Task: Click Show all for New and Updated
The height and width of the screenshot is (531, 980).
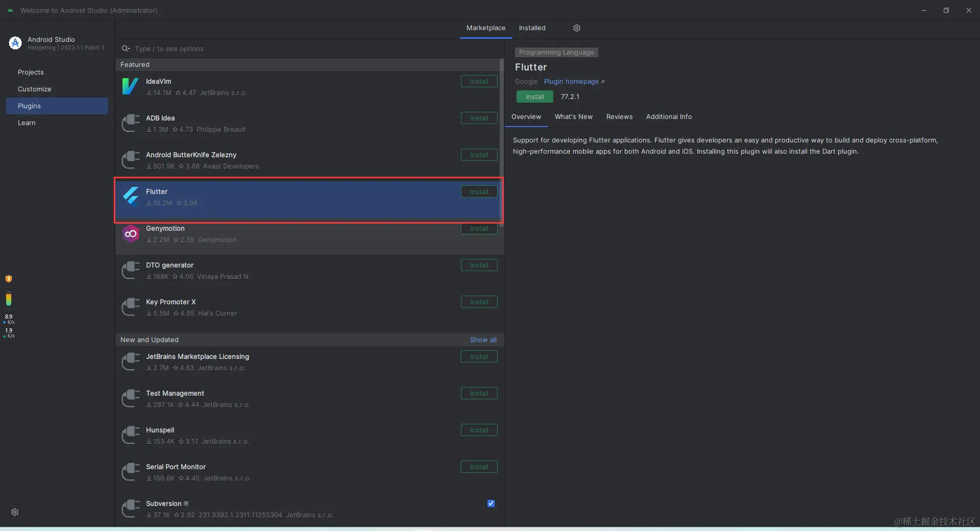Action: (x=483, y=340)
